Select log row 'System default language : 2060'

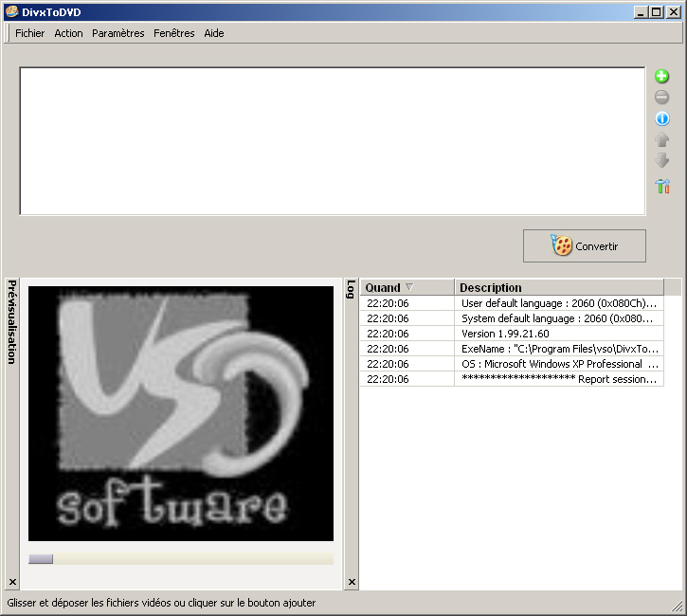(512, 318)
